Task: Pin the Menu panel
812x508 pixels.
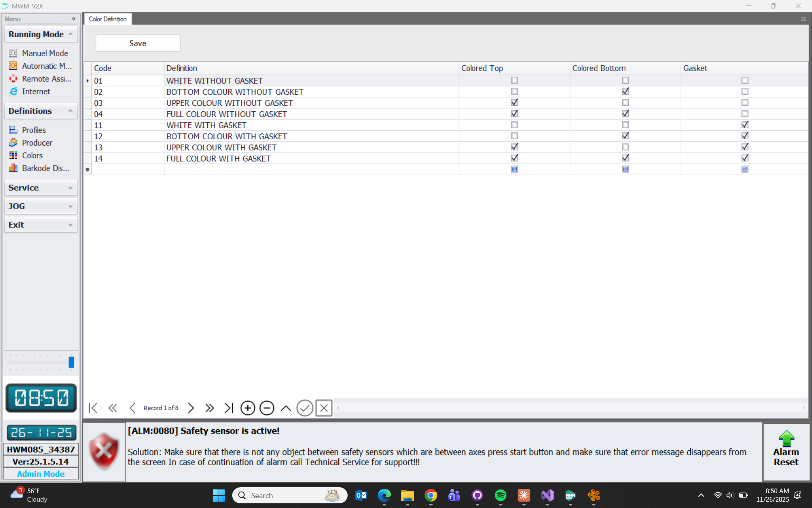Action: (74, 19)
